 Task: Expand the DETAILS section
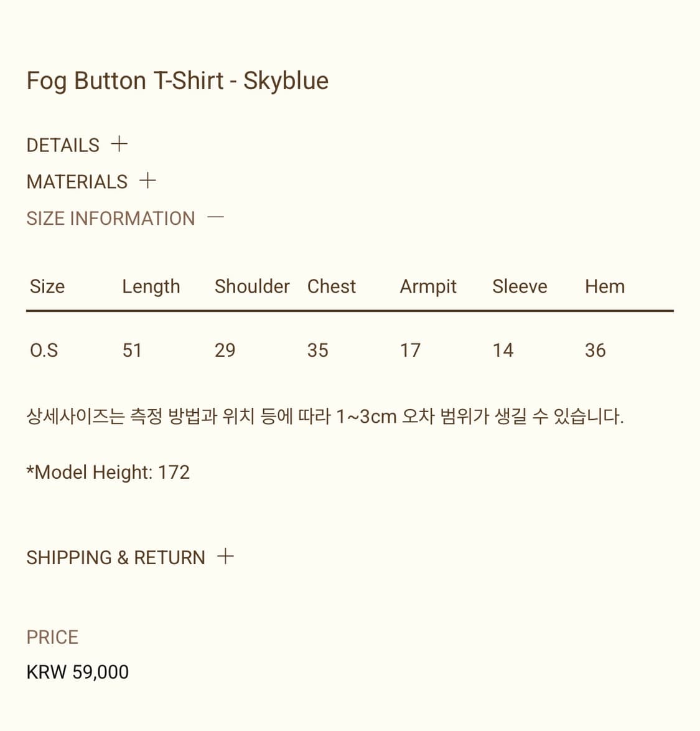(x=62, y=144)
